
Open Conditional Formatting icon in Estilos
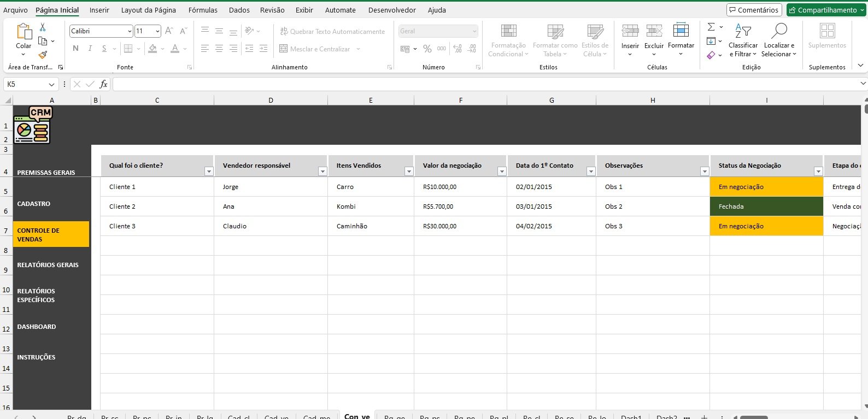[x=508, y=31]
